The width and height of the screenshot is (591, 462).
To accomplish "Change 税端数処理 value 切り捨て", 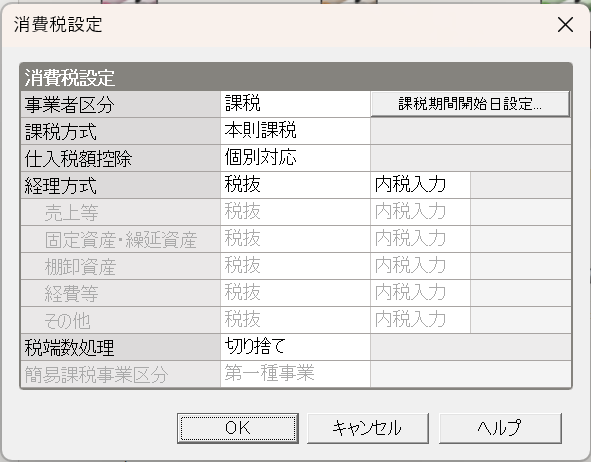I will [x=296, y=347].
